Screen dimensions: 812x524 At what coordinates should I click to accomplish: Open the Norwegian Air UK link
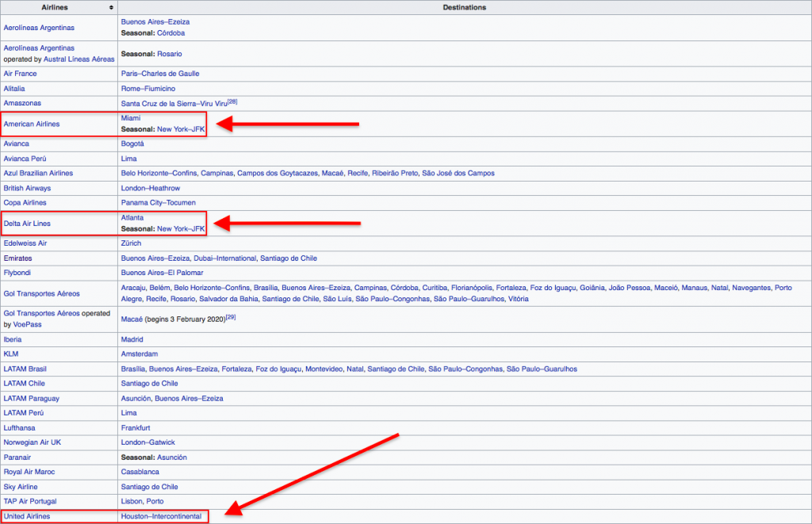32,442
